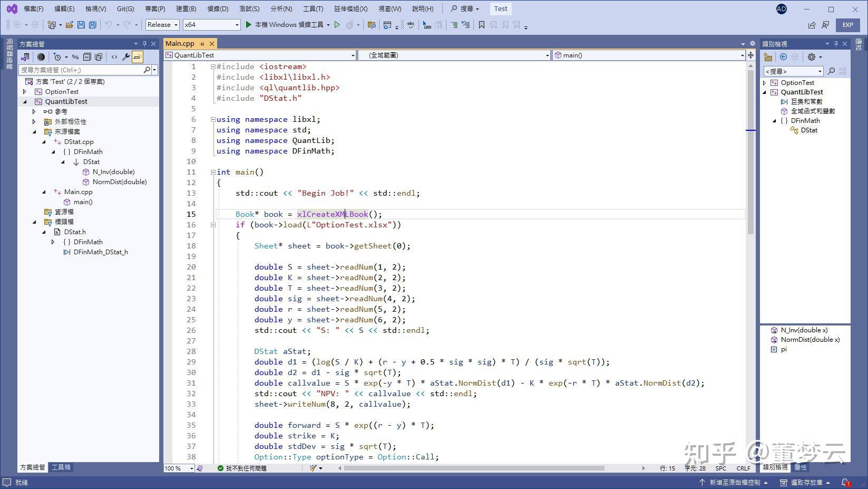Open the editor zoom 100% control
This screenshot has width=868, height=489.
(178, 468)
